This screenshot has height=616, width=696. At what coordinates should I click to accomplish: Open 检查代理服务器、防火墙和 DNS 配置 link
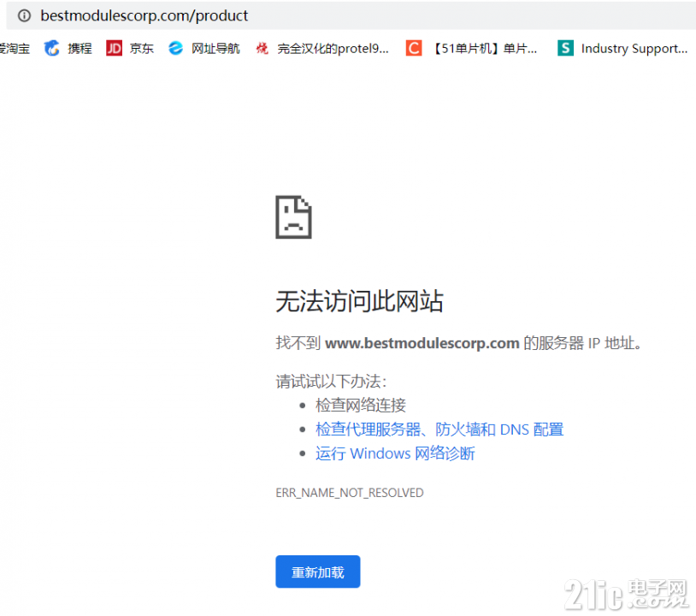point(439,429)
